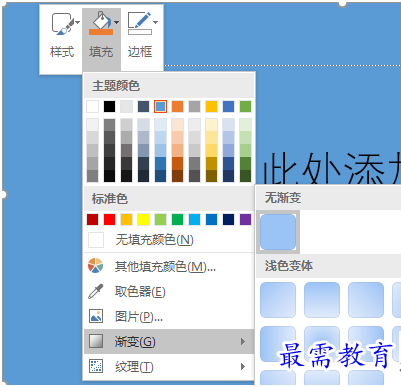The width and height of the screenshot is (401, 387).
Task: Choose dark navy standard color
Action: click(228, 219)
